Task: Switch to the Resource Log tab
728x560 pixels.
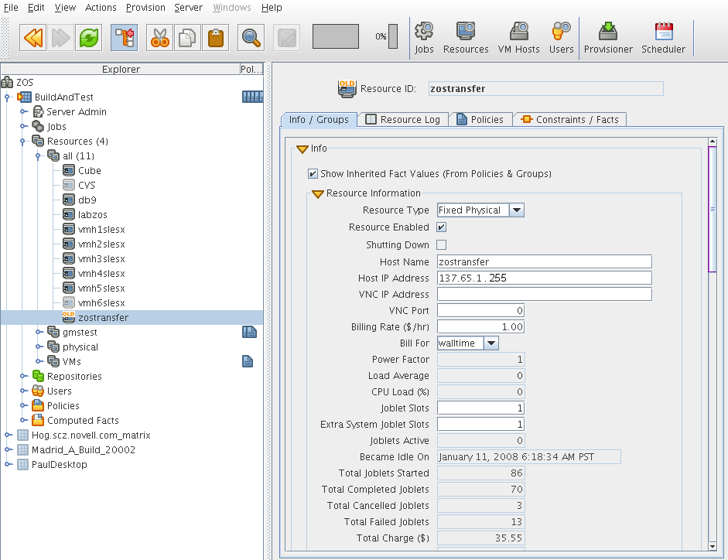Action: 402,120
